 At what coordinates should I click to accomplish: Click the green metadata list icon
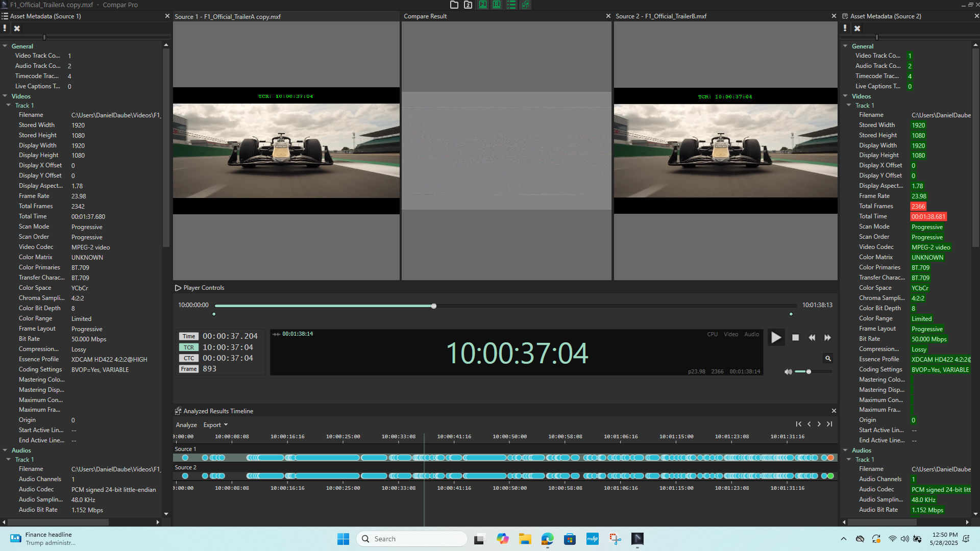coord(511,5)
